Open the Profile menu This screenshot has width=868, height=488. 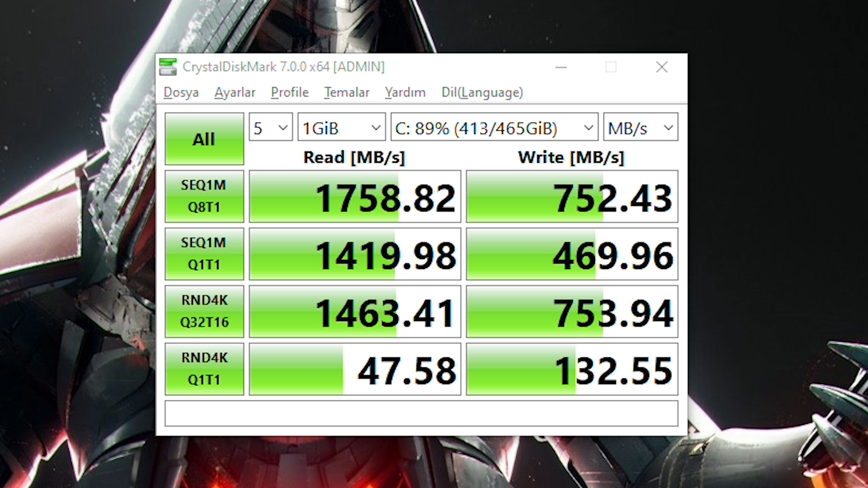click(x=290, y=92)
